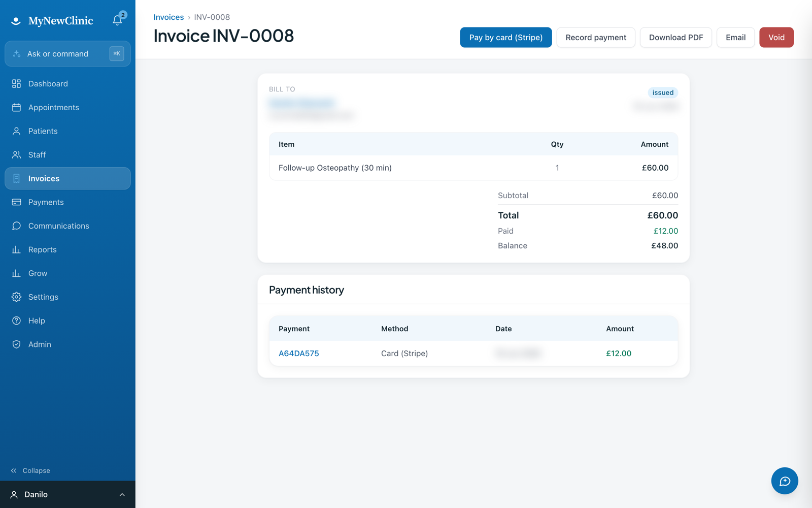Click the Reports bar chart icon
This screenshot has height=508, width=812.
[x=16, y=249]
